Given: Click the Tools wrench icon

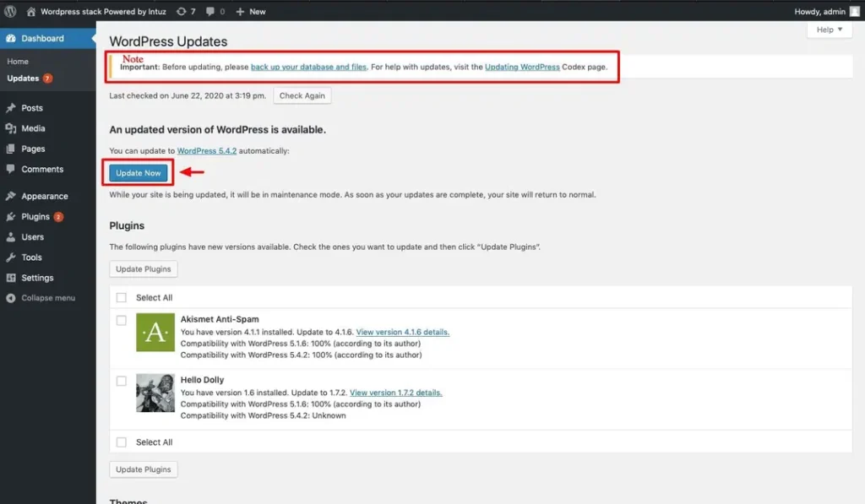Looking at the screenshot, I should click(x=10, y=257).
